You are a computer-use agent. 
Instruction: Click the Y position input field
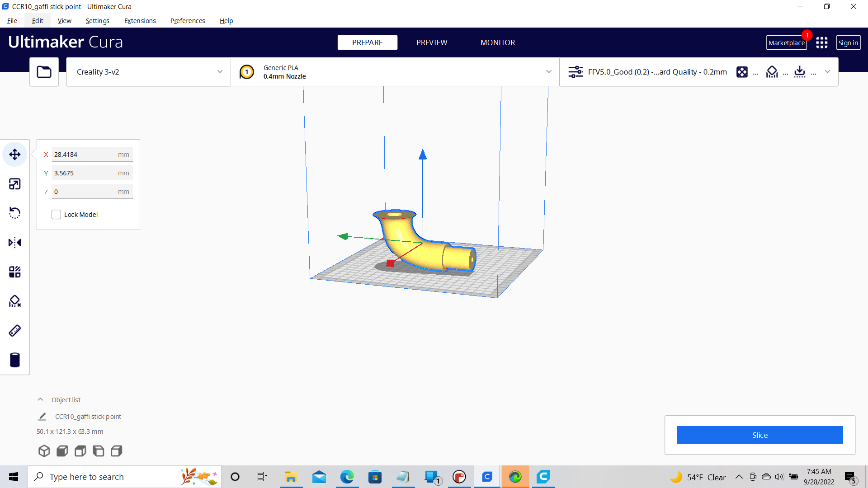click(x=92, y=173)
